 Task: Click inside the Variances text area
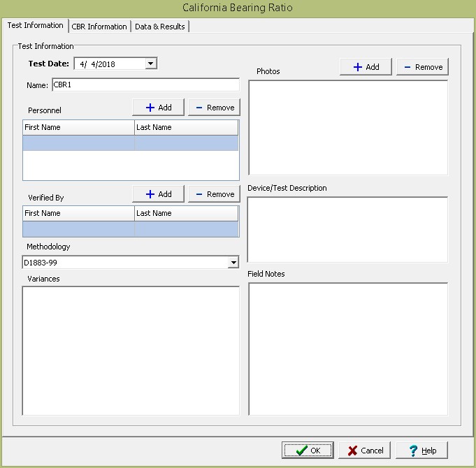(131, 350)
